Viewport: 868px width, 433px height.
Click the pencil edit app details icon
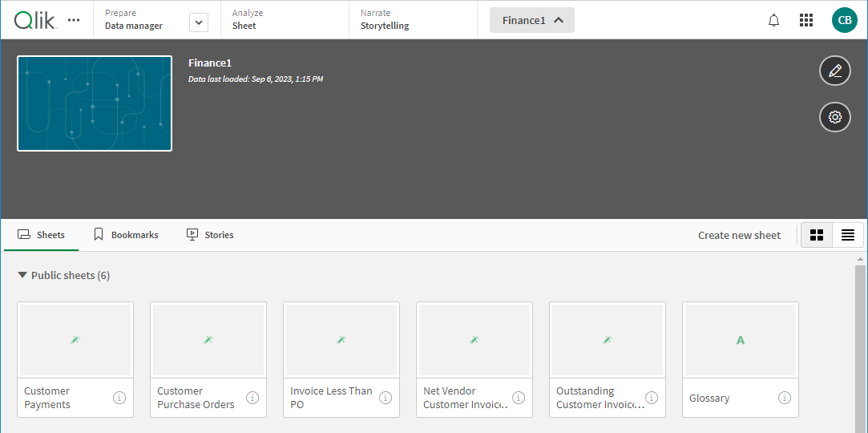point(834,71)
